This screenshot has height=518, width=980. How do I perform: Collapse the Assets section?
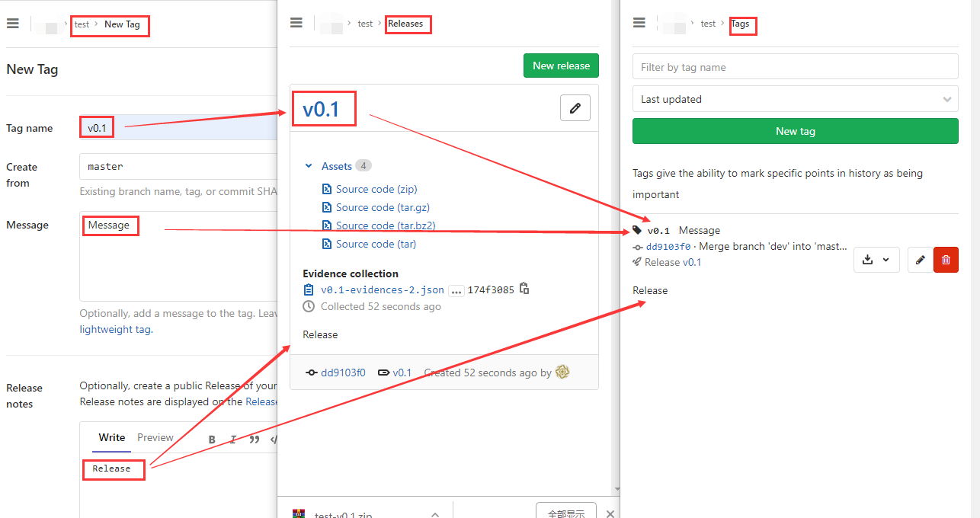pos(309,165)
